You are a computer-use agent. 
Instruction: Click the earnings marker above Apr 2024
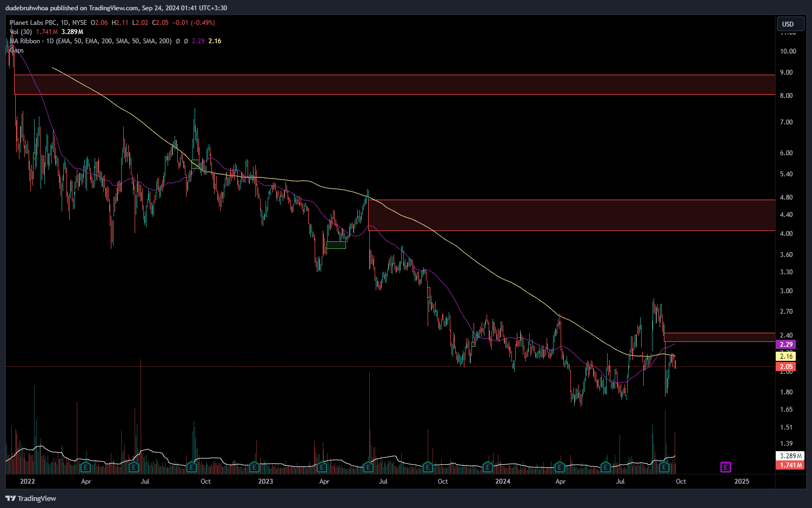click(x=560, y=467)
